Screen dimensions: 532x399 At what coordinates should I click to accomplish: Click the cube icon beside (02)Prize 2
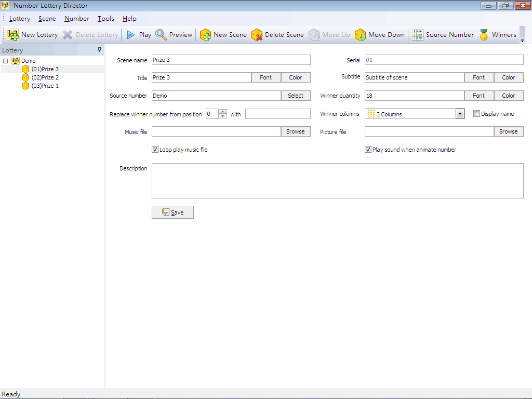[x=25, y=77]
